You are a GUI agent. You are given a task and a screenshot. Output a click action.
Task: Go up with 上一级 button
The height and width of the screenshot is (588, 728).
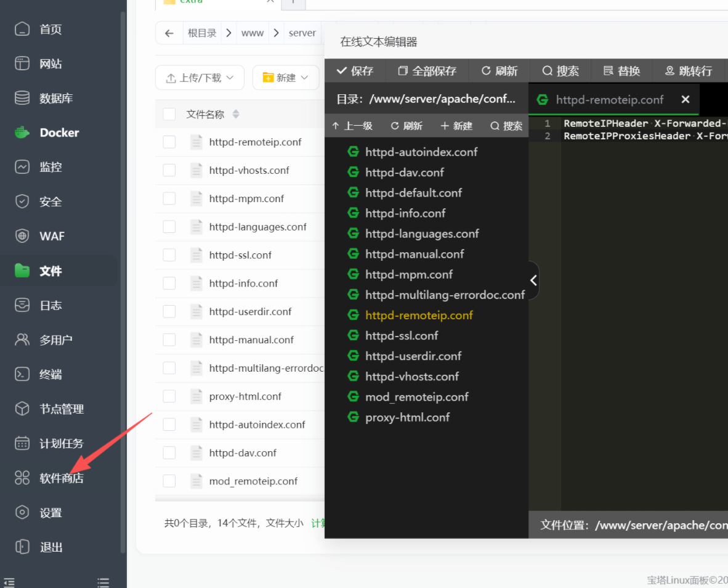[x=352, y=126]
